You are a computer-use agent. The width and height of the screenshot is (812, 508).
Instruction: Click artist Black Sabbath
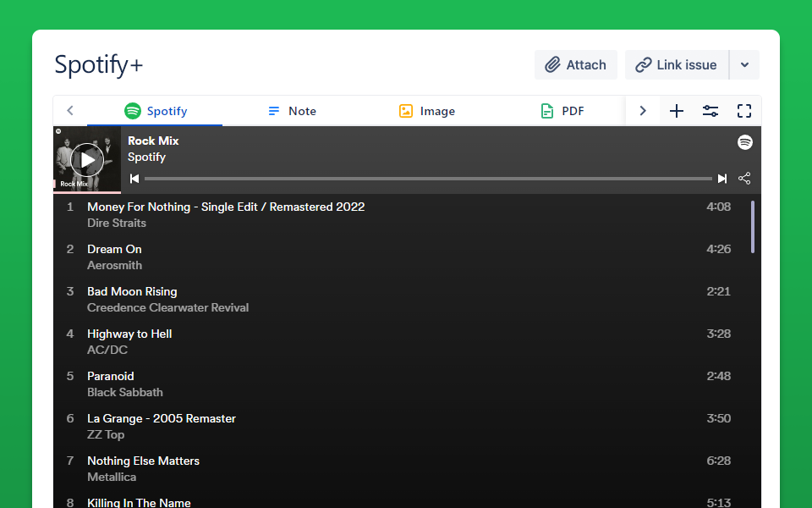(x=125, y=392)
